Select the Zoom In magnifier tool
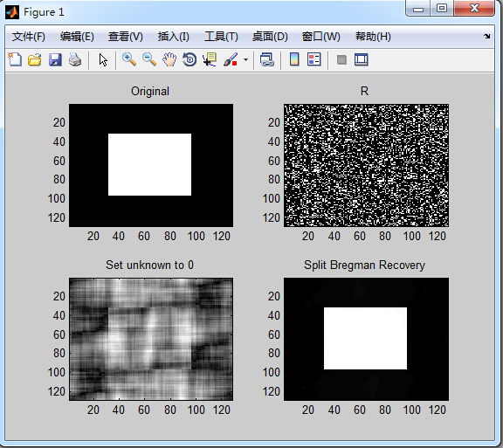Screen dimensions: 503x448 coord(129,59)
